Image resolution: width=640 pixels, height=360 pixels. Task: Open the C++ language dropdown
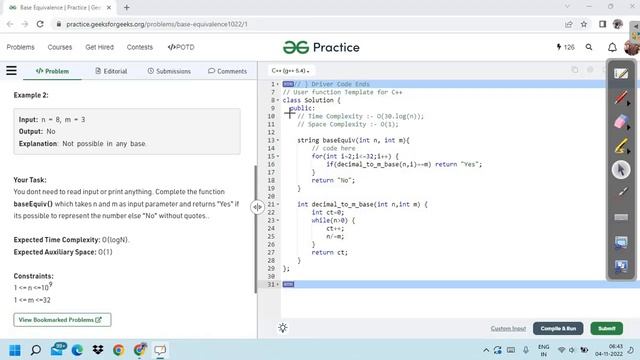tap(290, 71)
